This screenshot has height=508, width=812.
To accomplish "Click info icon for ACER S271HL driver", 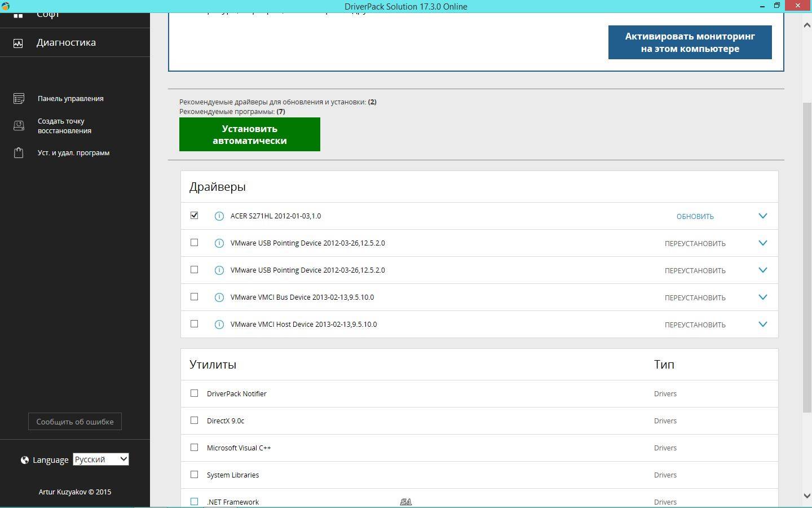I will coord(219,216).
